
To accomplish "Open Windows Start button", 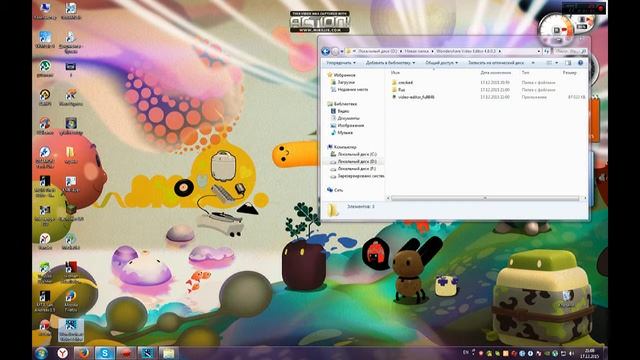I will coord(41,353).
